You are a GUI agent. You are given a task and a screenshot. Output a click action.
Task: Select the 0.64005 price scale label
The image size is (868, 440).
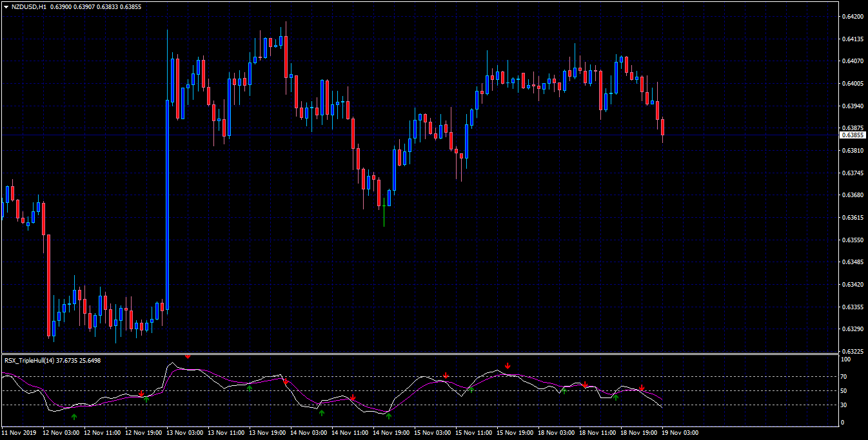tap(853, 84)
